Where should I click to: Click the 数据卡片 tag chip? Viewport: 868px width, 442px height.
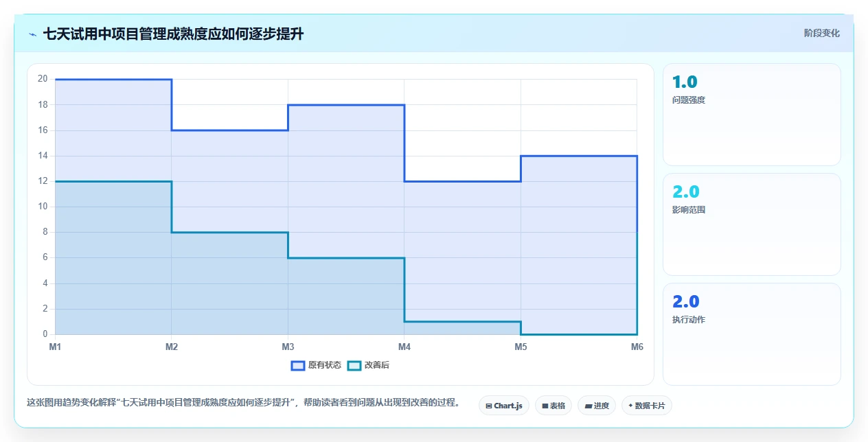647,406
